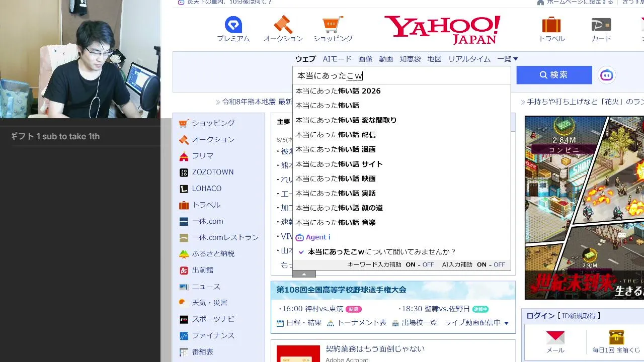Click the LOHACO icon in the sidebar

coord(184,189)
